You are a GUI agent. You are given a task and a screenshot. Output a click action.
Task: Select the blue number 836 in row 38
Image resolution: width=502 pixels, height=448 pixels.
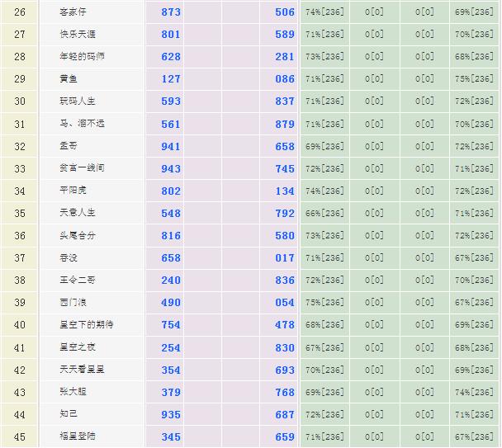click(x=285, y=281)
